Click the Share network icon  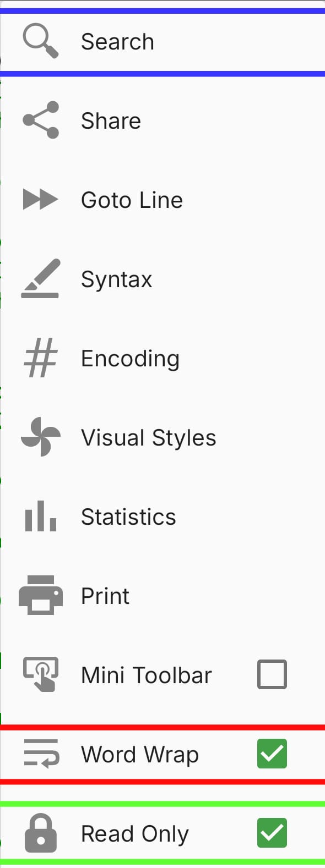[40, 120]
